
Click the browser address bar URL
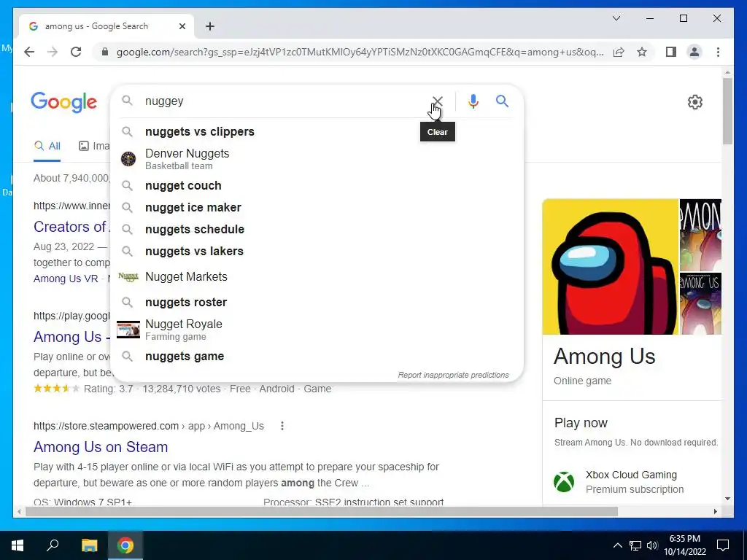360,52
